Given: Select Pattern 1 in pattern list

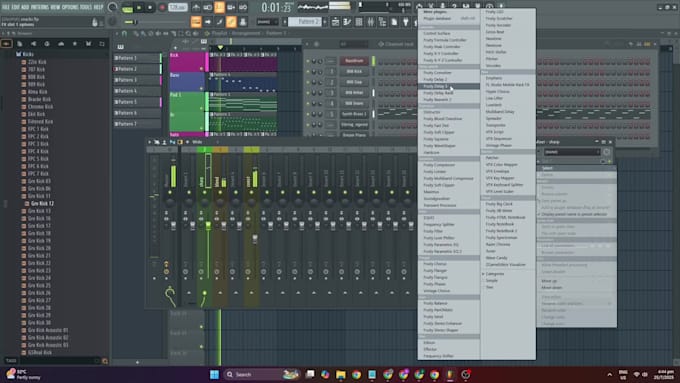Looking at the screenshot, I should tap(137, 58).
